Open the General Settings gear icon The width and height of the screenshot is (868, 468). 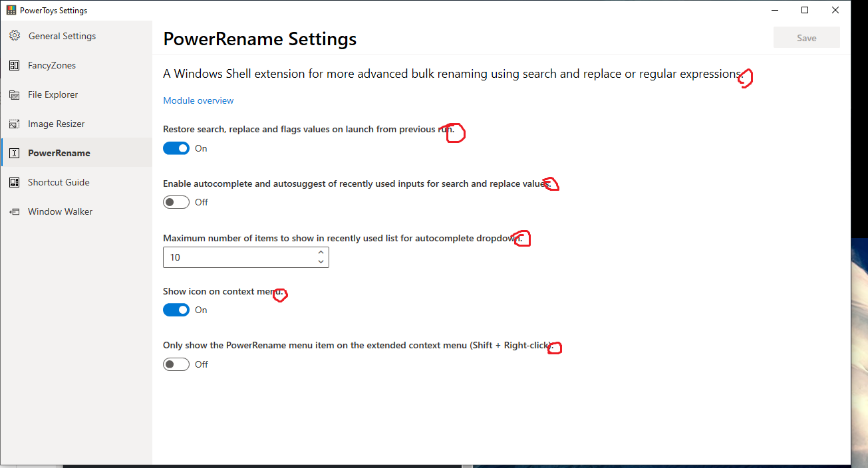click(x=14, y=35)
